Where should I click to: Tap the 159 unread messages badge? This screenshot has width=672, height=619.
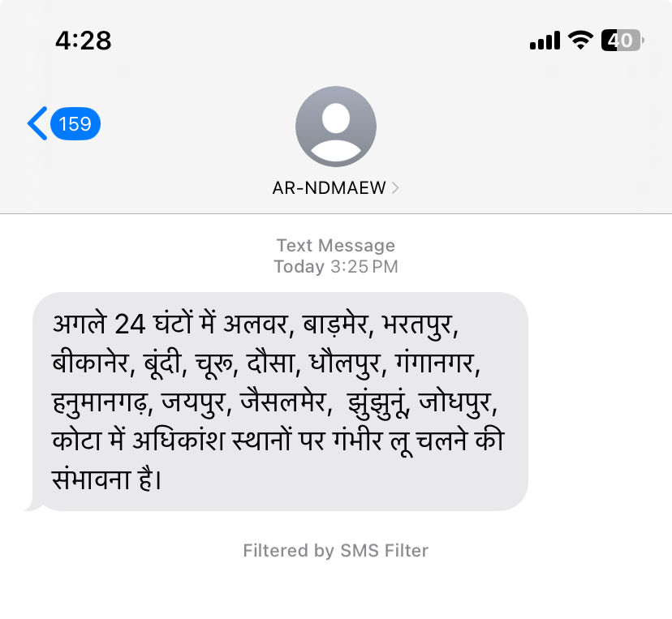pyautogui.click(x=75, y=124)
